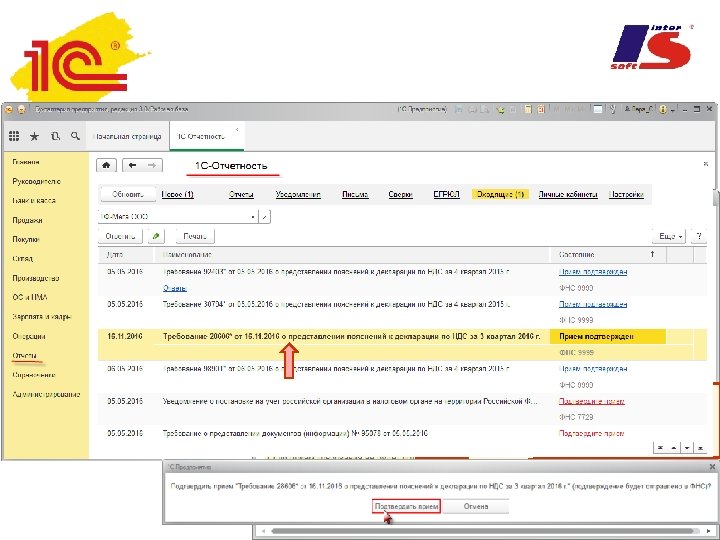
Task: Open the Главное section
Action: (26, 162)
